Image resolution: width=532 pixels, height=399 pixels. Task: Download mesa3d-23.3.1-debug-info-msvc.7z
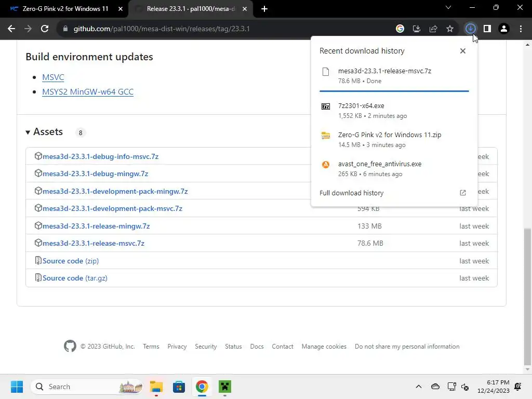tap(101, 156)
